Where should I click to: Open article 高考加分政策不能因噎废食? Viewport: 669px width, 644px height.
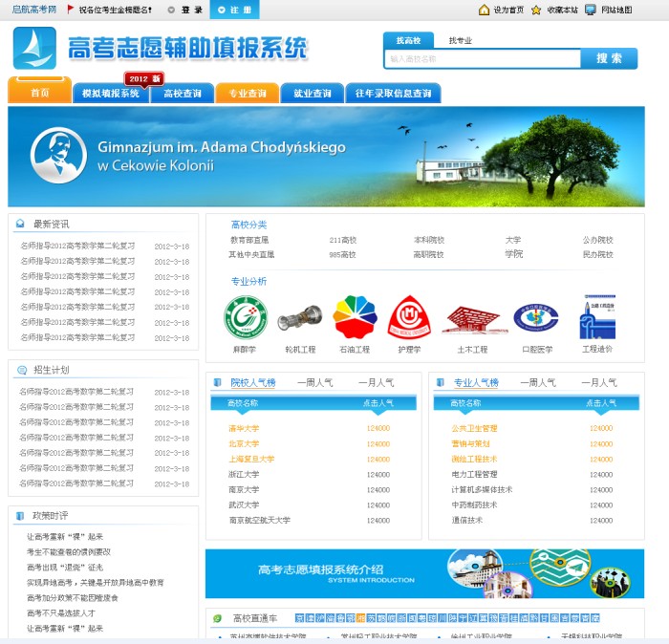pyautogui.click(x=73, y=598)
